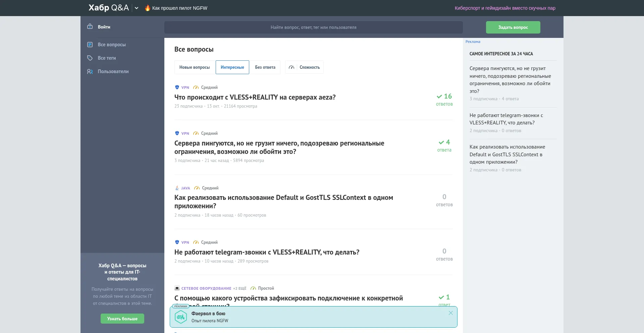Open the Киберспорт и геймдизайн promo link
The width and height of the screenshot is (644, 333).
[505, 8]
